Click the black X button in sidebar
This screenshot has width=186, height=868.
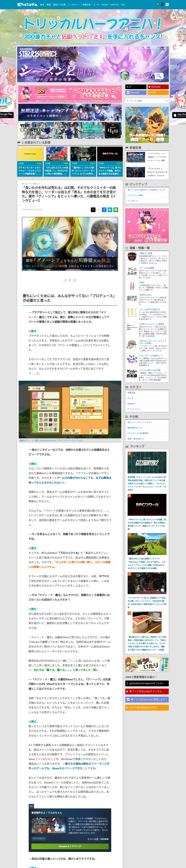[x=136, y=87]
